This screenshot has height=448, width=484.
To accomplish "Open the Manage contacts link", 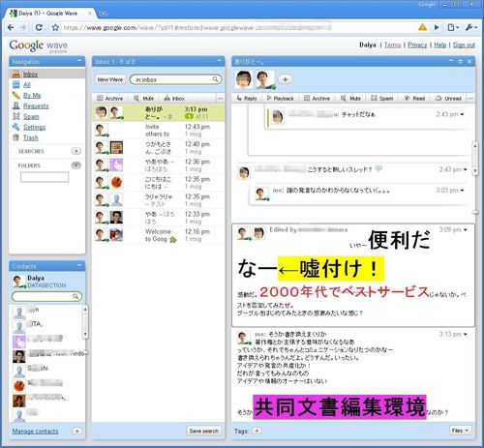I will point(35,431).
